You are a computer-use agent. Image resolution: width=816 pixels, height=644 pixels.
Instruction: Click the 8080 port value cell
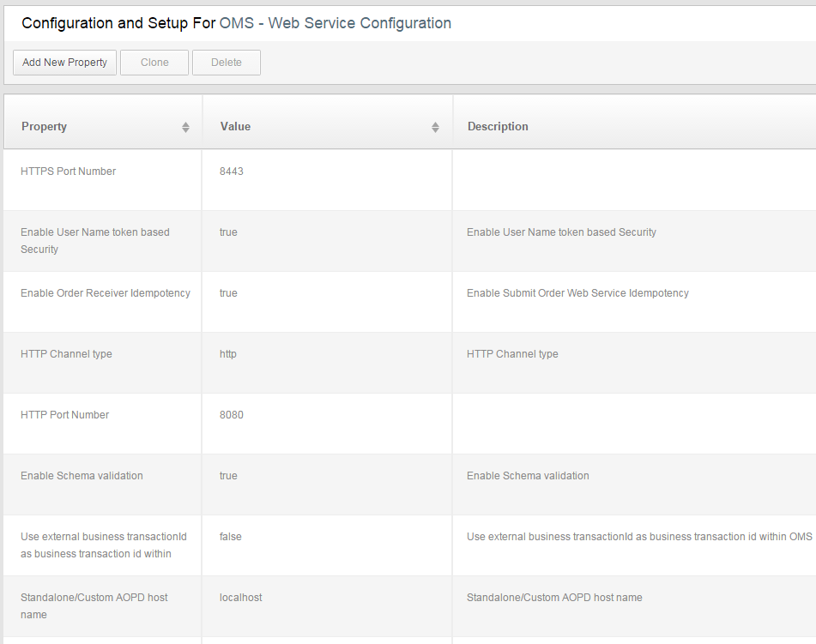(232, 415)
